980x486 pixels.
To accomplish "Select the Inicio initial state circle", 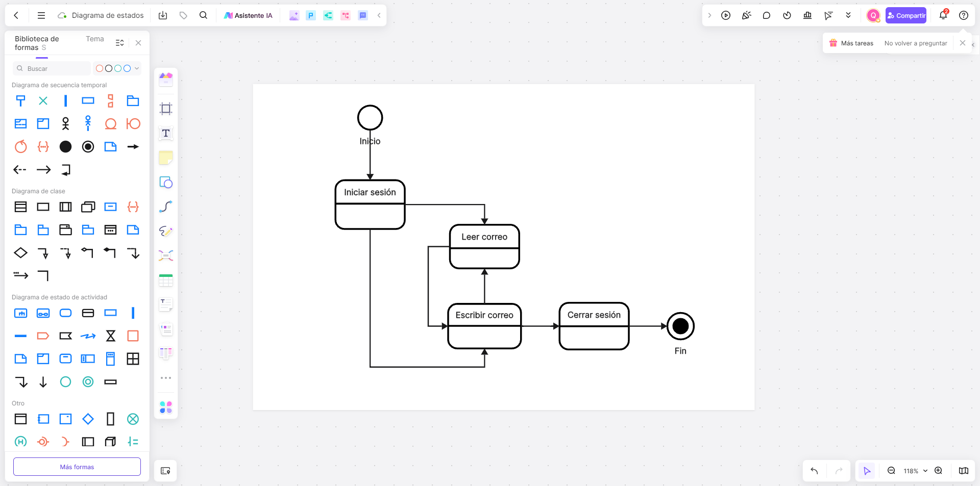I will (370, 118).
